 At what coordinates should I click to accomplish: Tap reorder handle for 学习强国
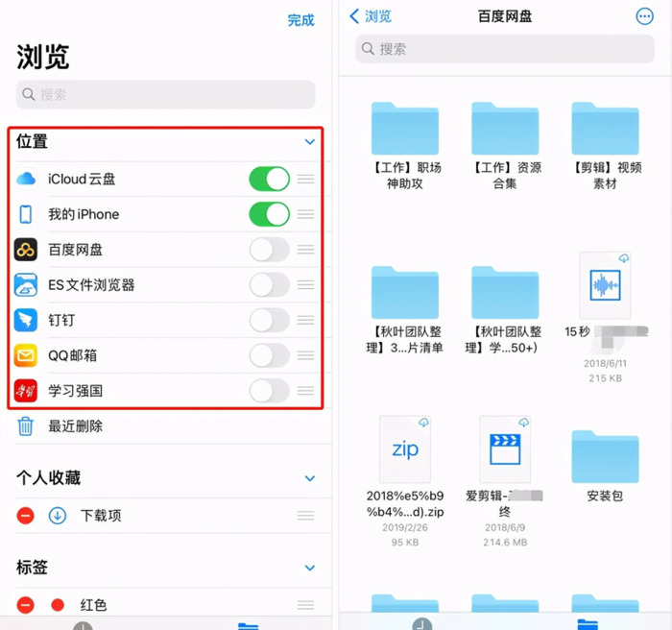[306, 391]
